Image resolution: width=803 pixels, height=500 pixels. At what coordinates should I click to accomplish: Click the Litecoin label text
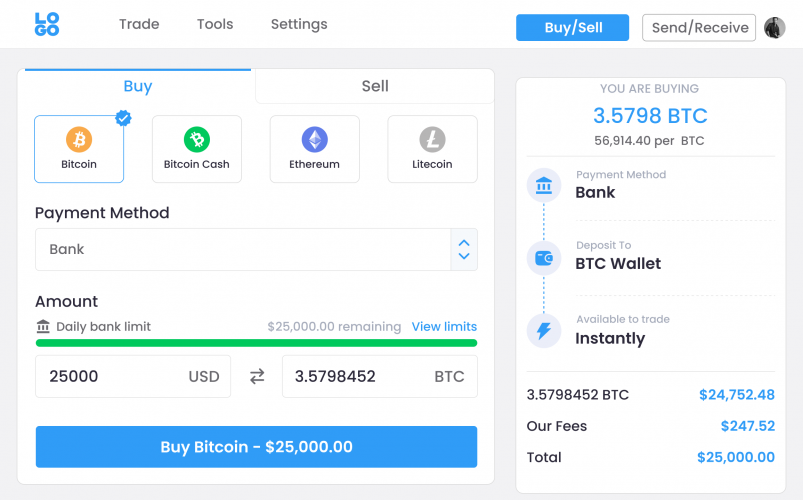point(432,164)
